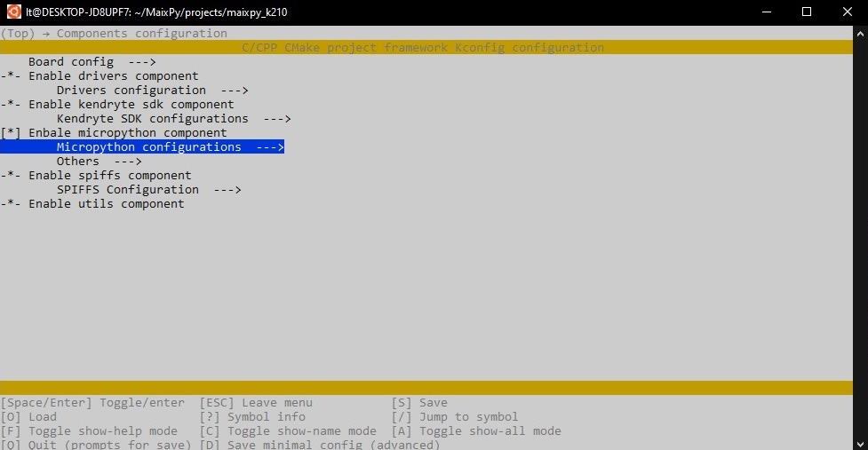Click the terminal window title text
The width and height of the screenshot is (868, 450).
156,12
